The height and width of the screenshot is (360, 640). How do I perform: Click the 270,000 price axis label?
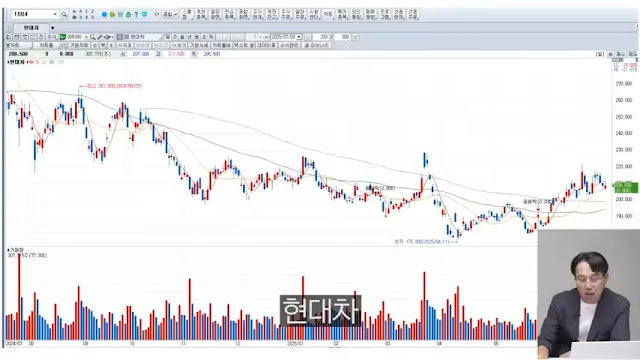624,84
